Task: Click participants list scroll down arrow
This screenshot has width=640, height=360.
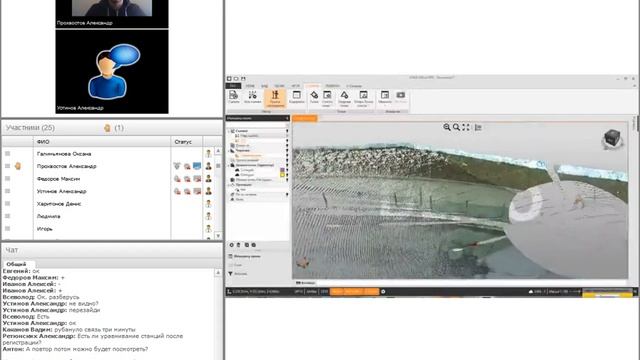Action: 218,236
